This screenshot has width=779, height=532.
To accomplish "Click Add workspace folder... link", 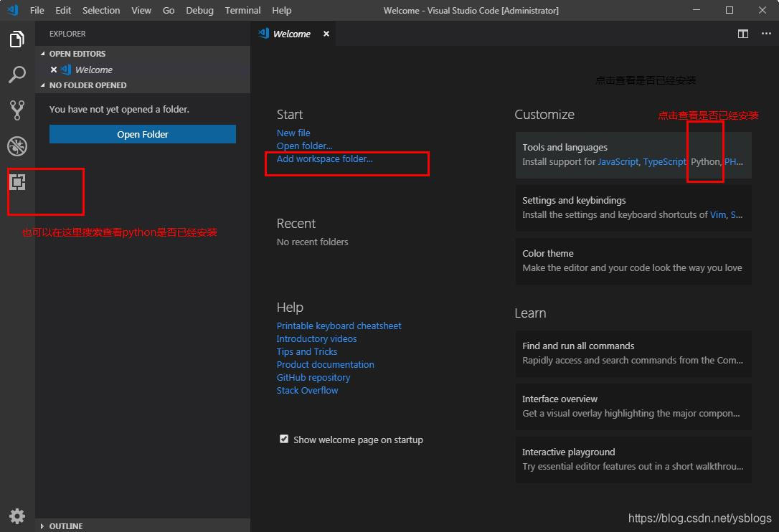I will coord(324,159).
